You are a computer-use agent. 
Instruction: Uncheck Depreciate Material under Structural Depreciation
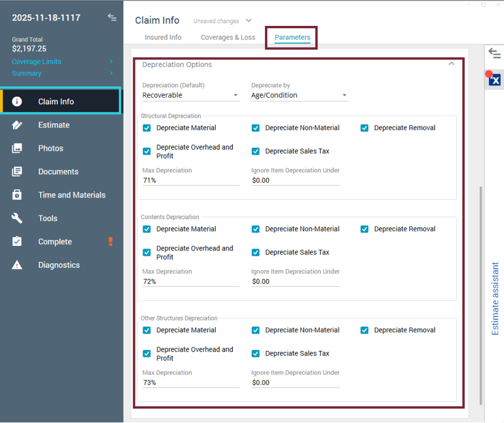[x=147, y=128]
